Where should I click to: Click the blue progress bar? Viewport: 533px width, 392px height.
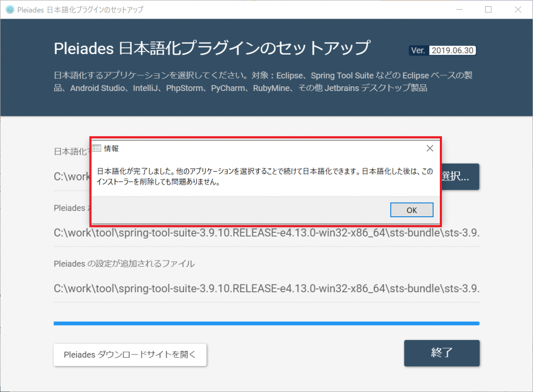266,323
